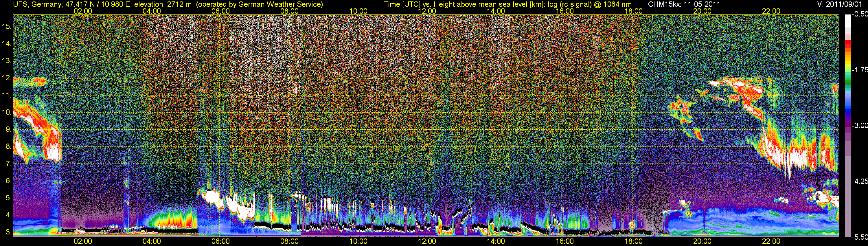Select the 14 km height axis label

click(6, 44)
